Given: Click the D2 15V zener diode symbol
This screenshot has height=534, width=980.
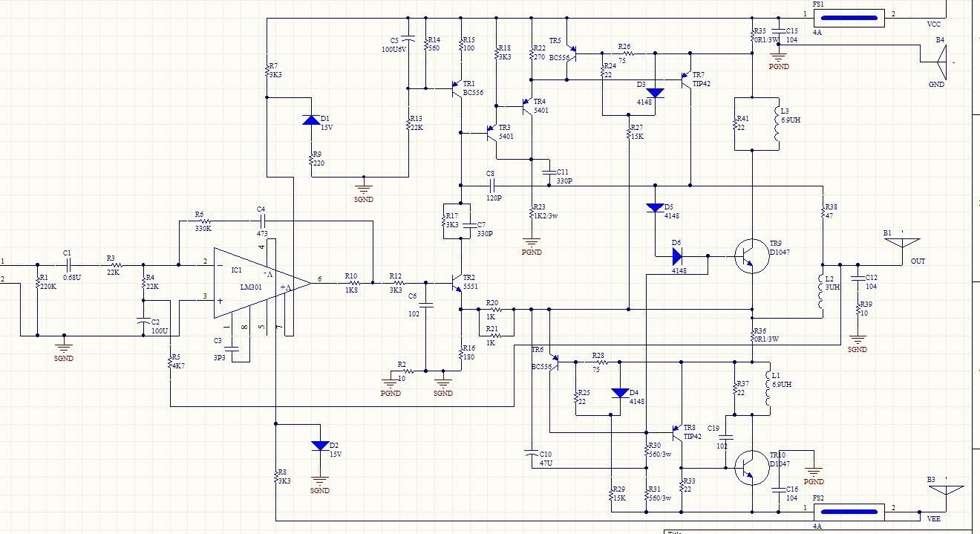Looking at the screenshot, I should (x=320, y=446).
